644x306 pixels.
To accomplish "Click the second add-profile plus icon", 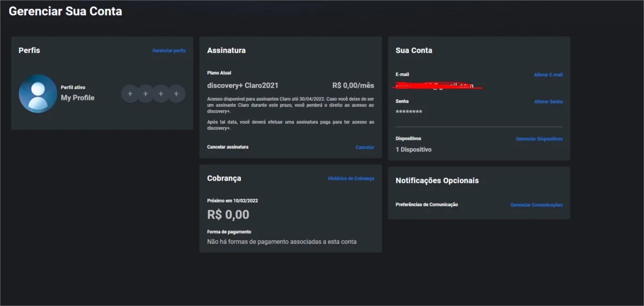I will 145,94.
